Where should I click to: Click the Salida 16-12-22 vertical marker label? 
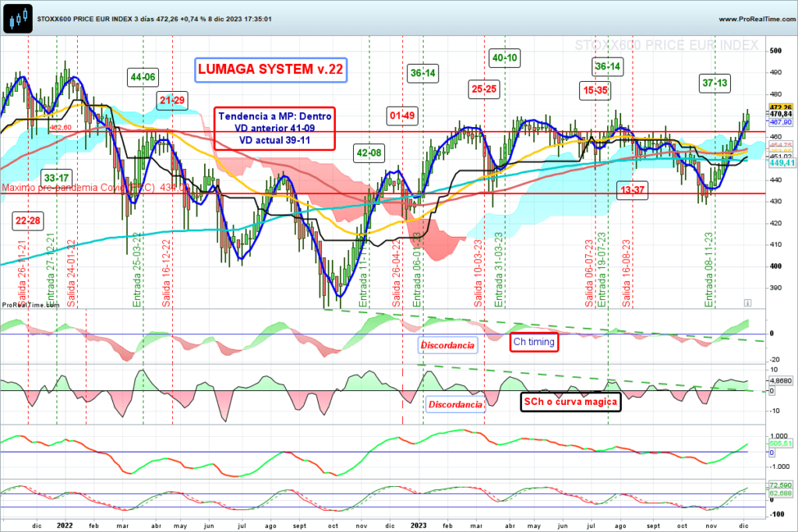167,273
